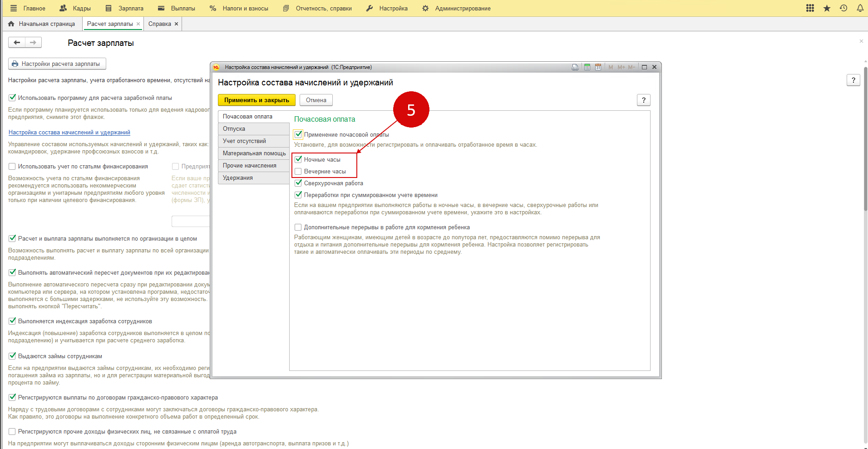Enable Использовать учет по статьям финансирования
The height and width of the screenshot is (449, 868).
pos(12,166)
